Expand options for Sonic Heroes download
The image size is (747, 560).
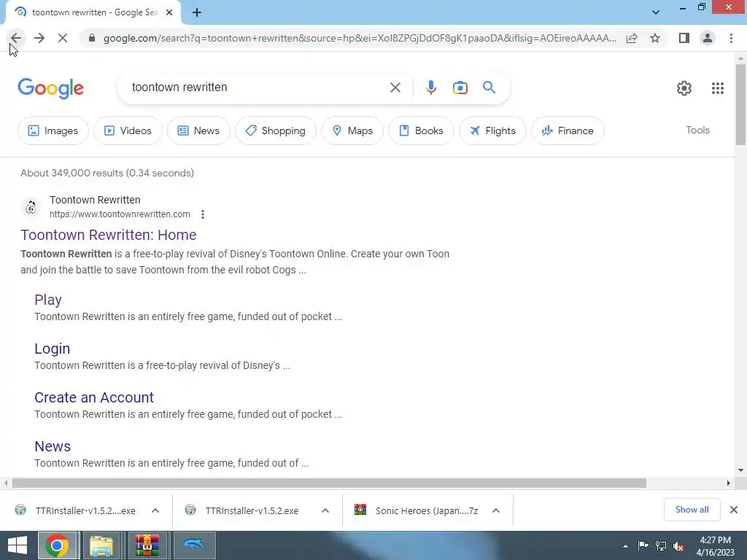[x=496, y=510]
